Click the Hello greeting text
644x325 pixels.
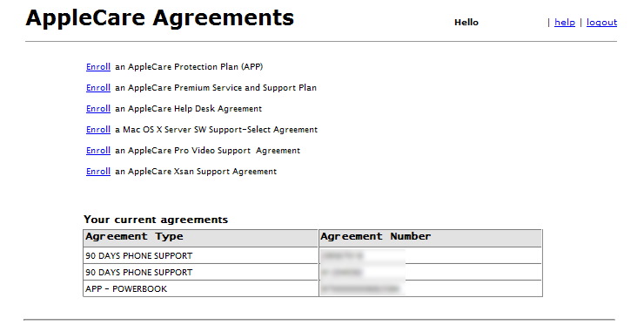click(x=466, y=23)
